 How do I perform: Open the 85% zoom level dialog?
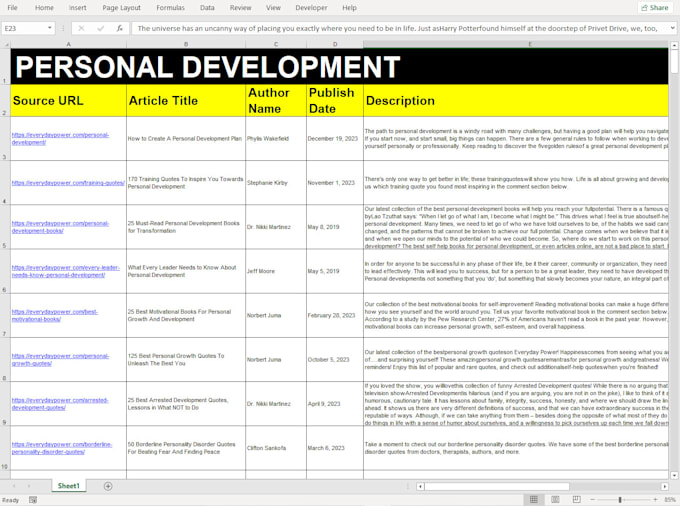pos(670,499)
